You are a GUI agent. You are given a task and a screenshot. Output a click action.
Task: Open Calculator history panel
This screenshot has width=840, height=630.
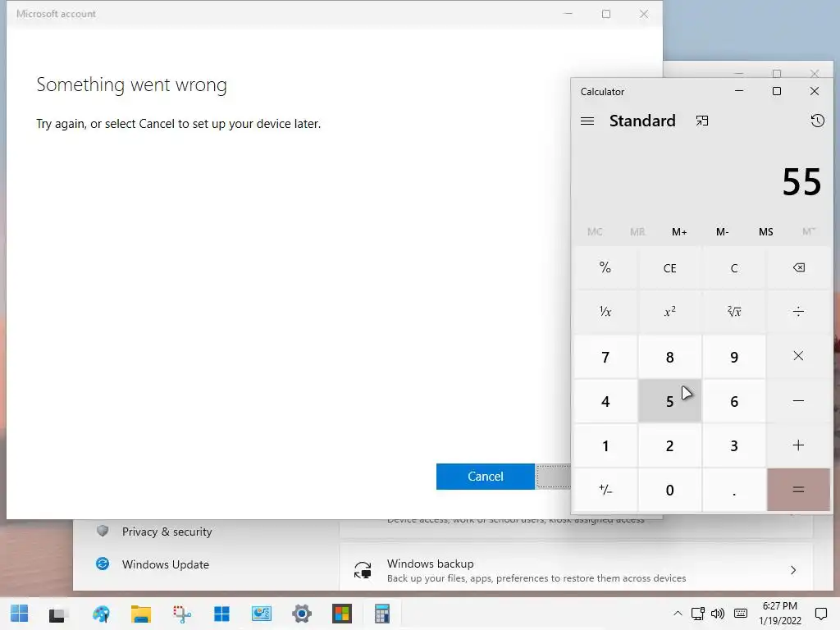pyautogui.click(x=817, y=121)
